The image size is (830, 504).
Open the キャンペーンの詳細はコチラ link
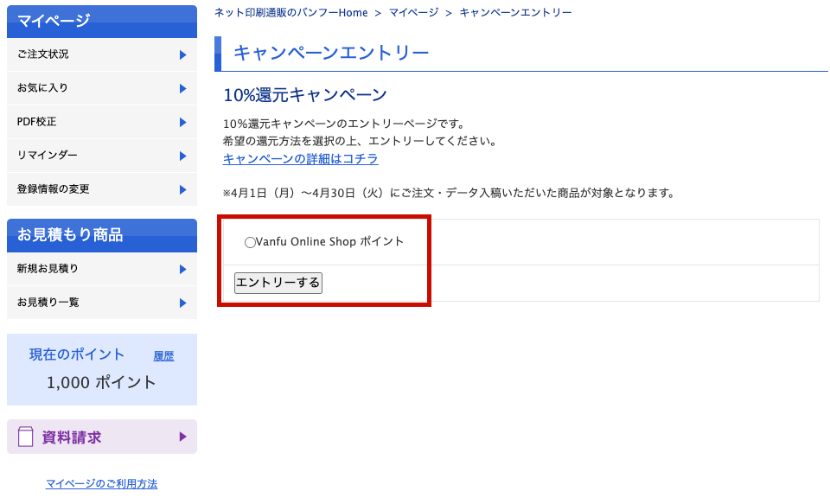300,159
